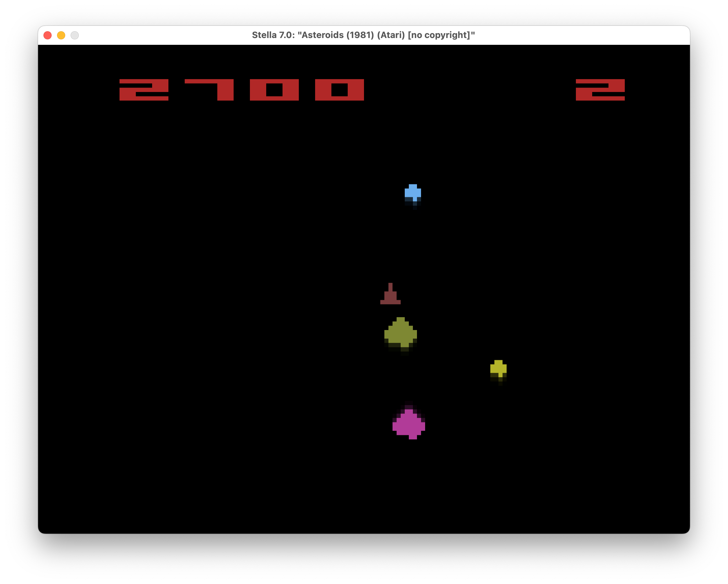Click the large olive green asteroid

[401, 333]
